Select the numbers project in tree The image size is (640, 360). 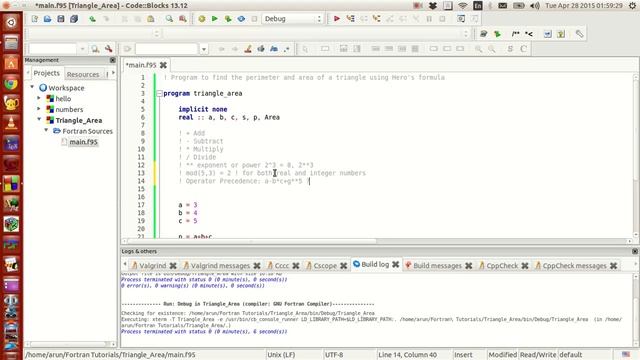click(69, 109)
